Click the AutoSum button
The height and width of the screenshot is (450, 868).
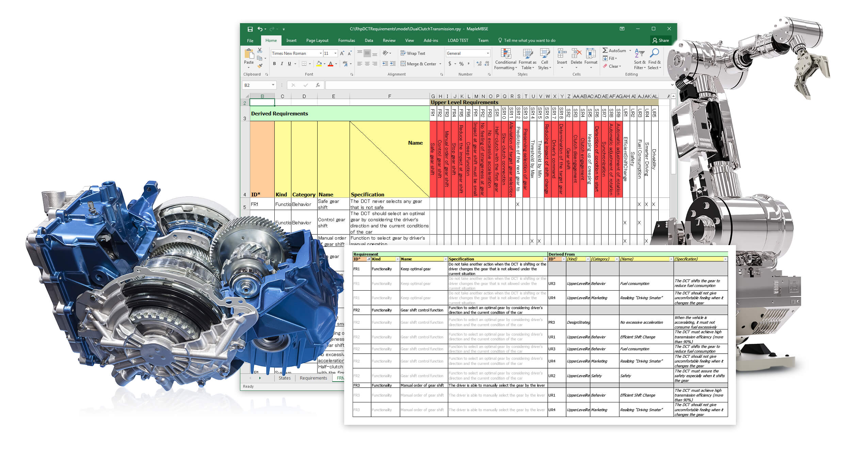tap(614, 50)
